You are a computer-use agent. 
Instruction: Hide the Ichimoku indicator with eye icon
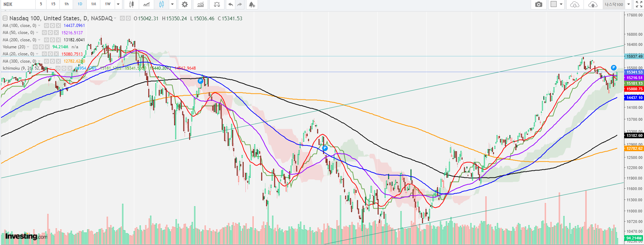coord(58,68)
